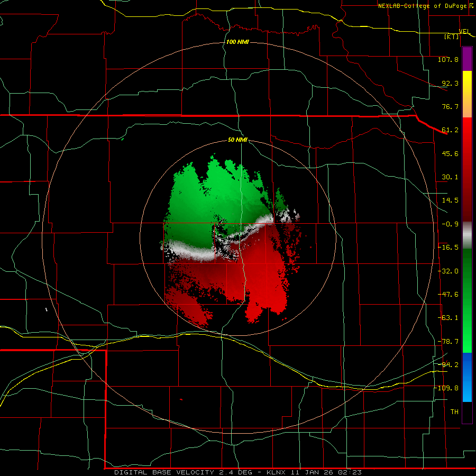Click the -0.9 velocity scale value
Image resolution: width=476 pixels, height=476 pixels.
click(x=450, y=224)
